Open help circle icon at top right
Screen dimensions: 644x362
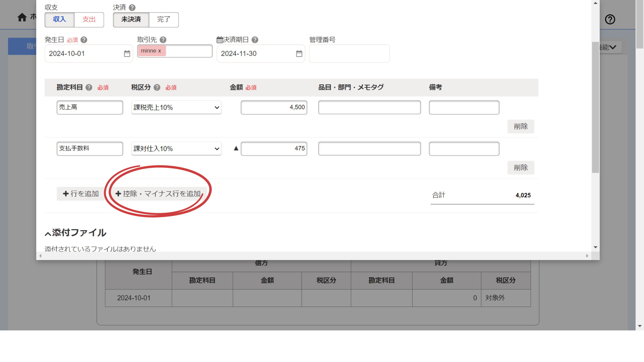click(610, 19)
